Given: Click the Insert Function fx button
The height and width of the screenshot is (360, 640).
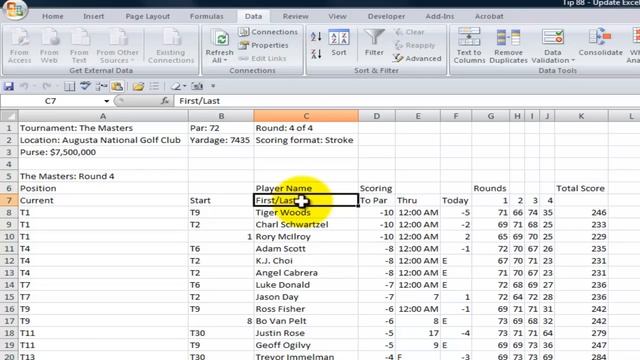Looking at the screenshot, I should point(165,101).
